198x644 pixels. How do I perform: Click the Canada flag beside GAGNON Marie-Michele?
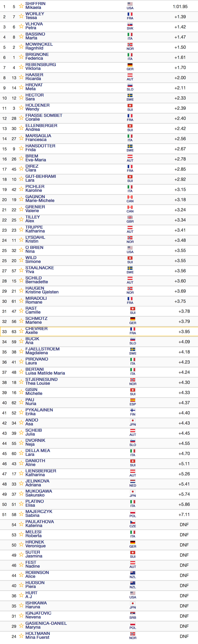[130, 197]
